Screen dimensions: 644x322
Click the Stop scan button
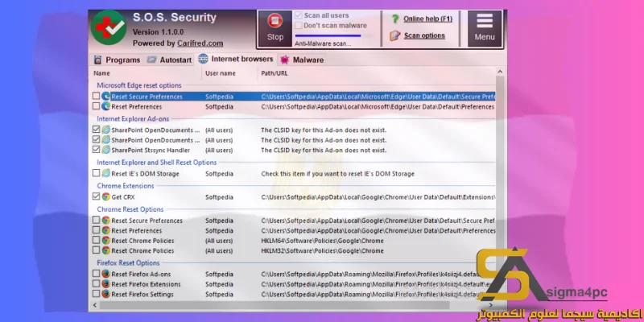click(275, 28)
